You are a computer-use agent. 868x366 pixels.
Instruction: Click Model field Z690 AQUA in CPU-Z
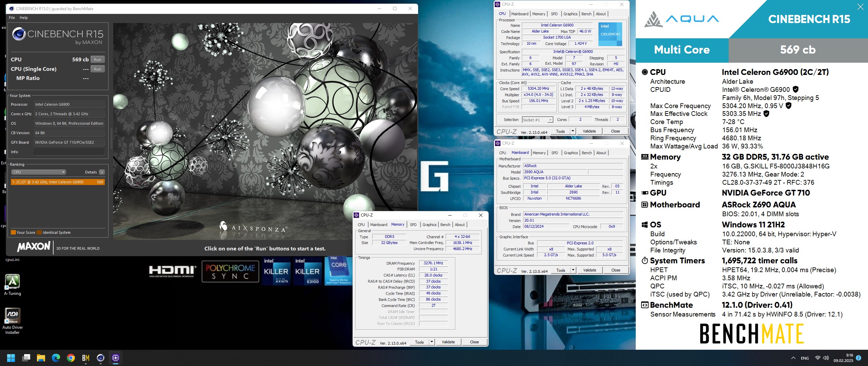(555, 172)
